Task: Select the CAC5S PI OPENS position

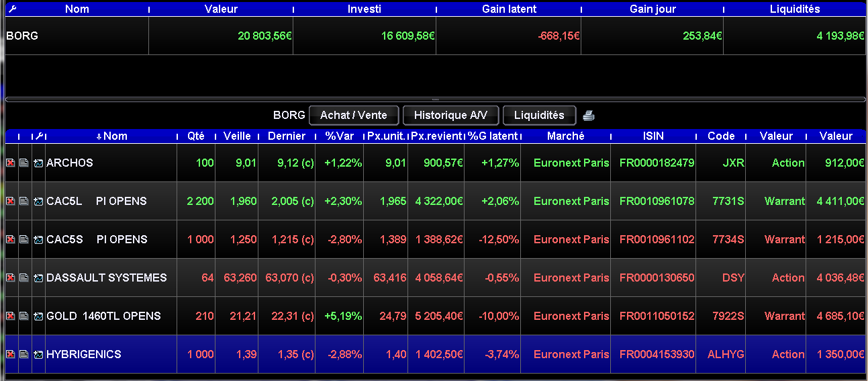Action: [97, 240]
